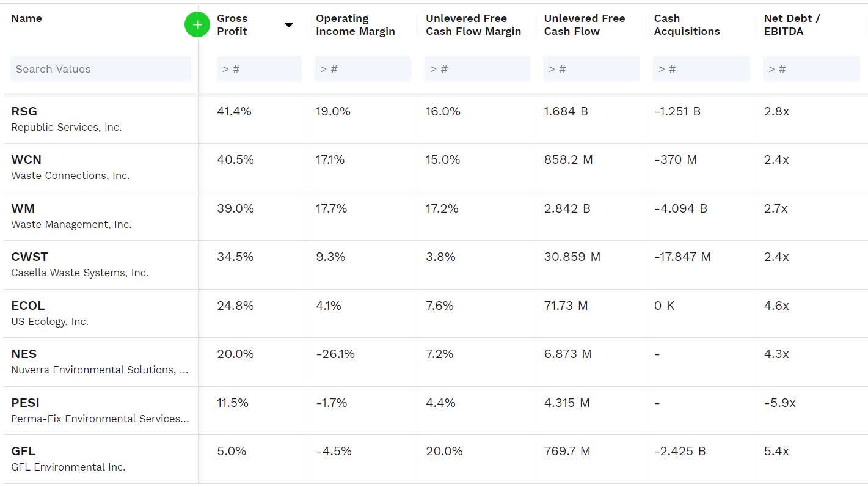The height and width of the screenshot is (487, 868).
Task: Open the WCN Waste Connections ticker
Action: point(26,159)
